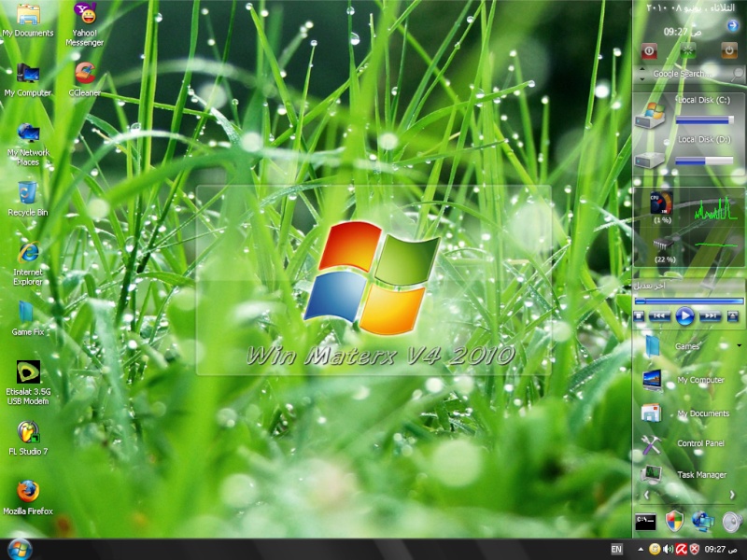747x560 pixels.
Task: Select the Recycle Bin icon
Action: (28, 199)
